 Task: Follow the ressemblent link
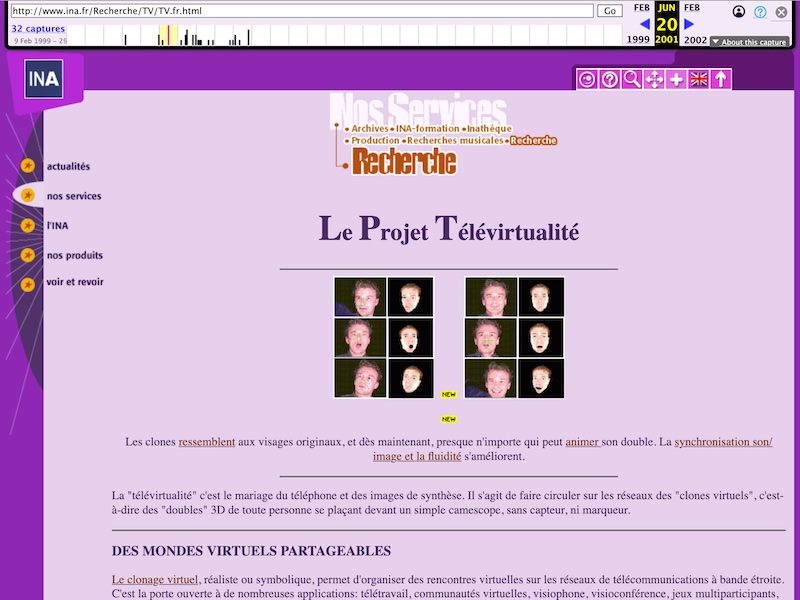coord(207,442)
